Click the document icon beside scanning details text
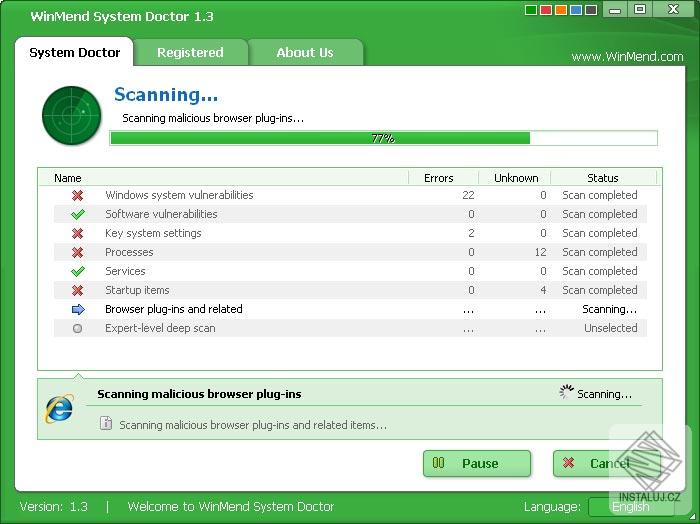The height and width of the screenshot is (524, 700). point(106,423)
